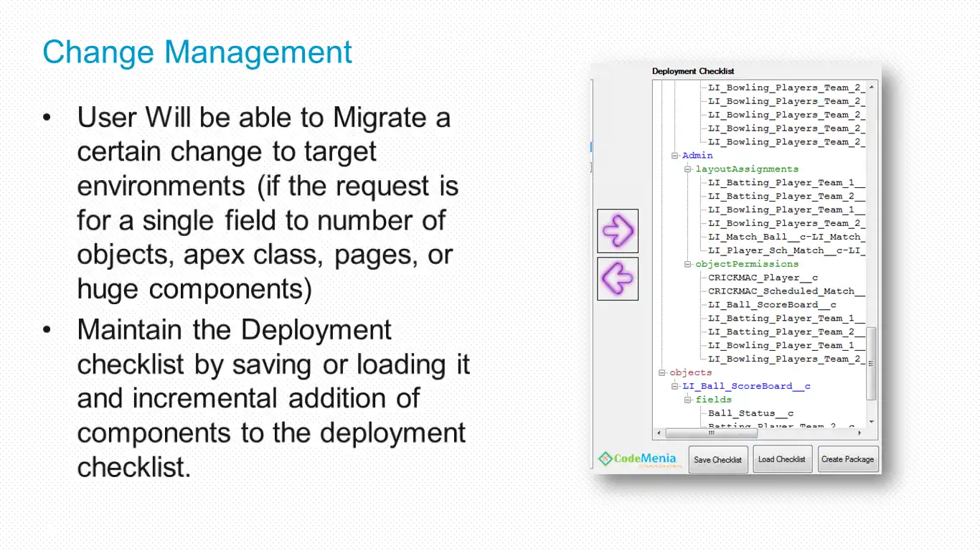Click the horizontal scrollbar thumb
Viewport: 980px width, 551px height.
tap(712, 433)
